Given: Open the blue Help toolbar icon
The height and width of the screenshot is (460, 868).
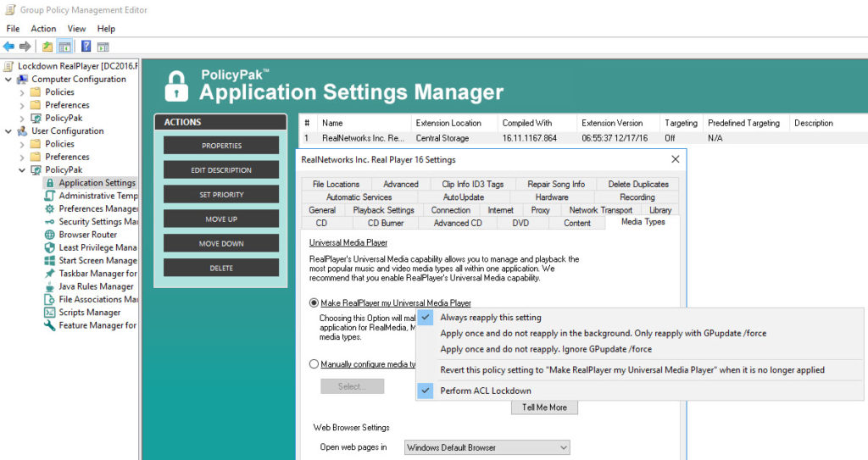Looking at the screenshot, I should [86, 47].
